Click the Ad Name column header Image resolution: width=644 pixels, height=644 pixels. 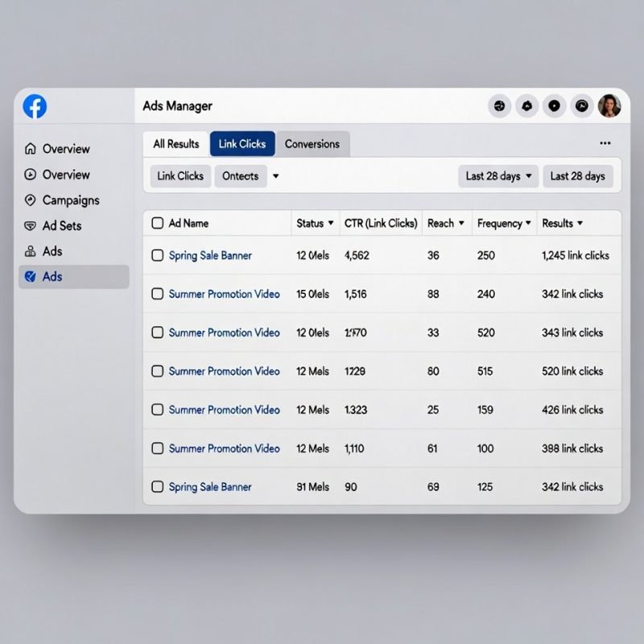click(188, 223)
